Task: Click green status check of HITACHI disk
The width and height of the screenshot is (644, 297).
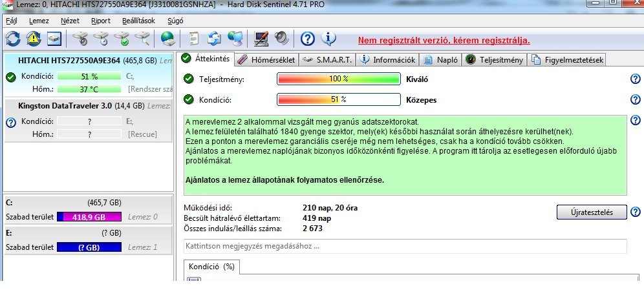Action: tap(11, 77)
